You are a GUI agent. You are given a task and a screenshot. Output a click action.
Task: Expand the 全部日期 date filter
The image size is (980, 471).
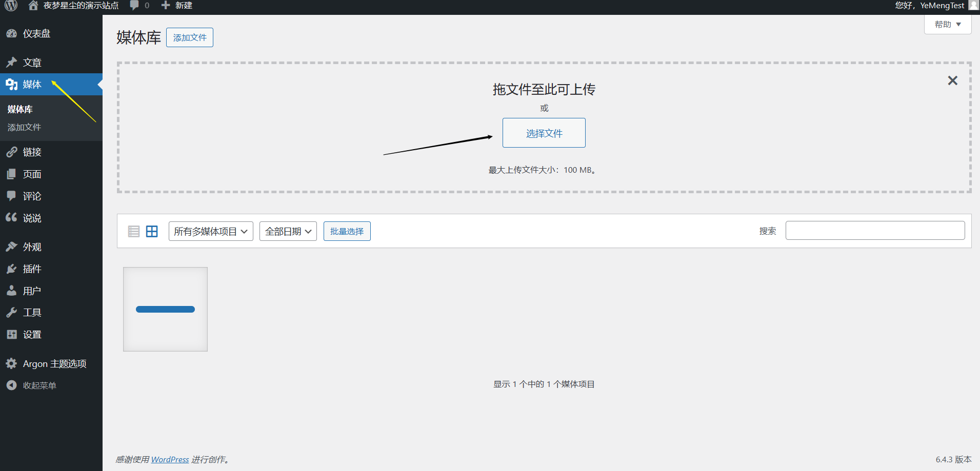288,232
